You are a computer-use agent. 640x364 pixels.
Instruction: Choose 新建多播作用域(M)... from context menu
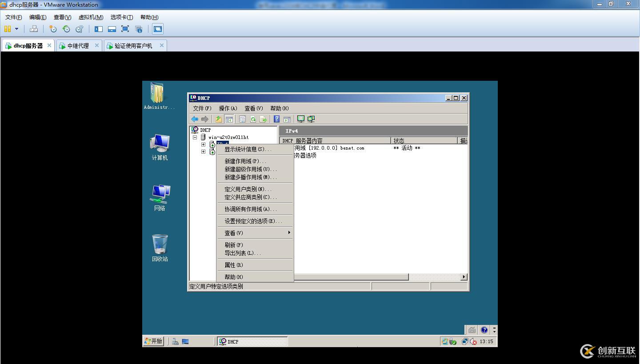coord(255,177)
